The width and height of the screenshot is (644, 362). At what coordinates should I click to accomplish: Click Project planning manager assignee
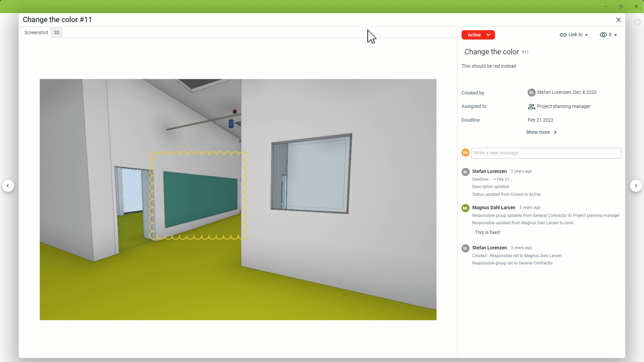(563, 106)
